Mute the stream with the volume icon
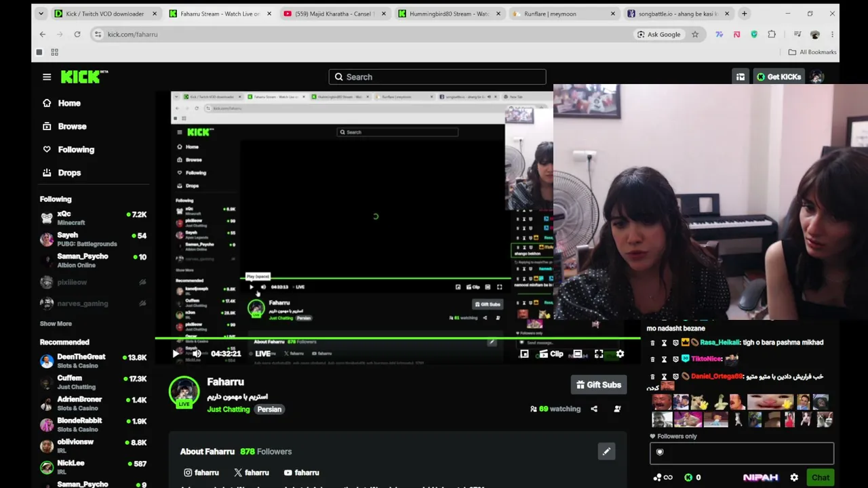868x488 pixels. click(x=197, y=354)
